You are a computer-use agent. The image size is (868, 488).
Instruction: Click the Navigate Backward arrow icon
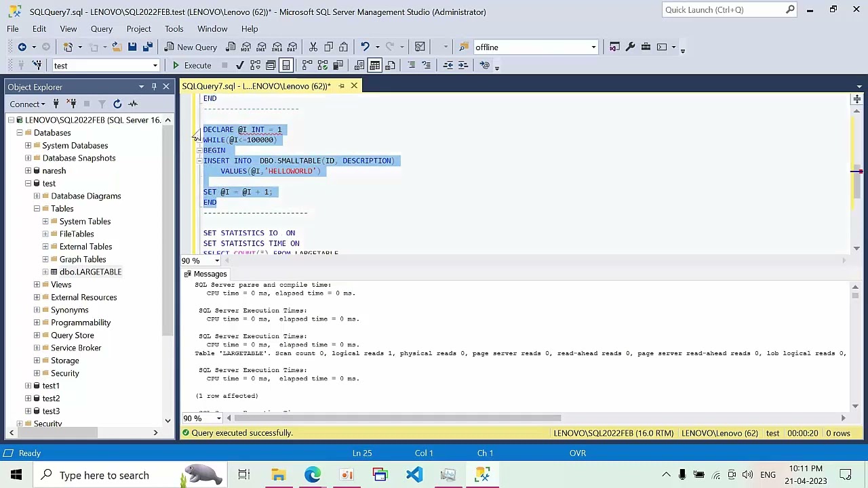point(22,47)
